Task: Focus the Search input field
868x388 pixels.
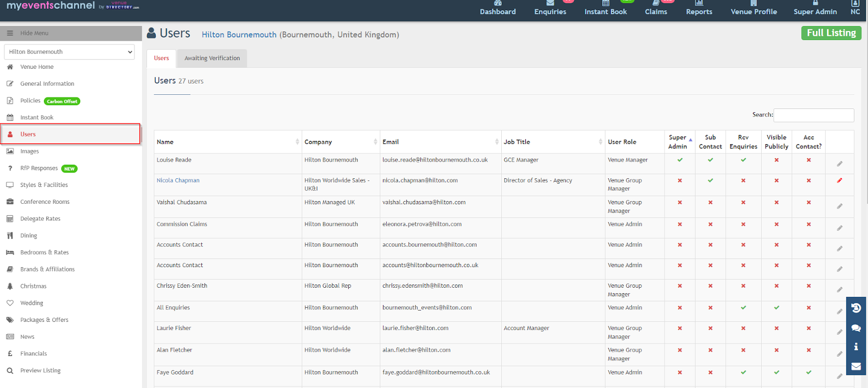Action: (x=814, y=115)
